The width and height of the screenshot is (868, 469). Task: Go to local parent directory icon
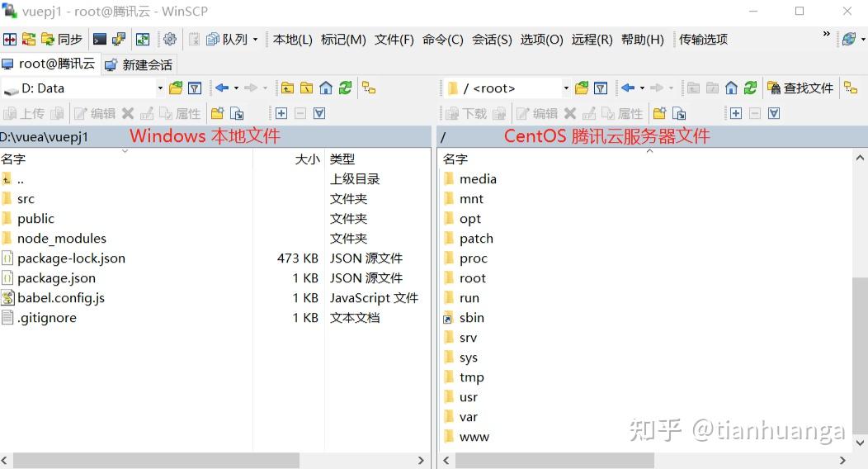287,88
